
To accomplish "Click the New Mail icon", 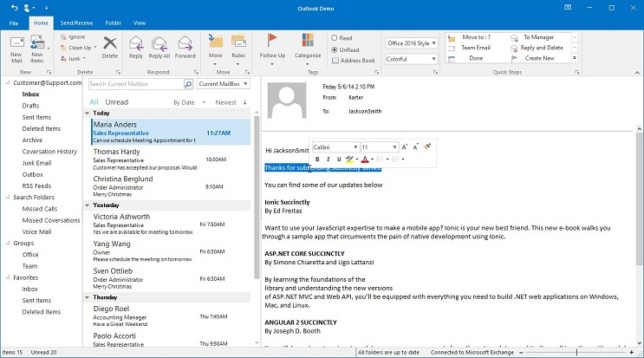I will [16, 42].
